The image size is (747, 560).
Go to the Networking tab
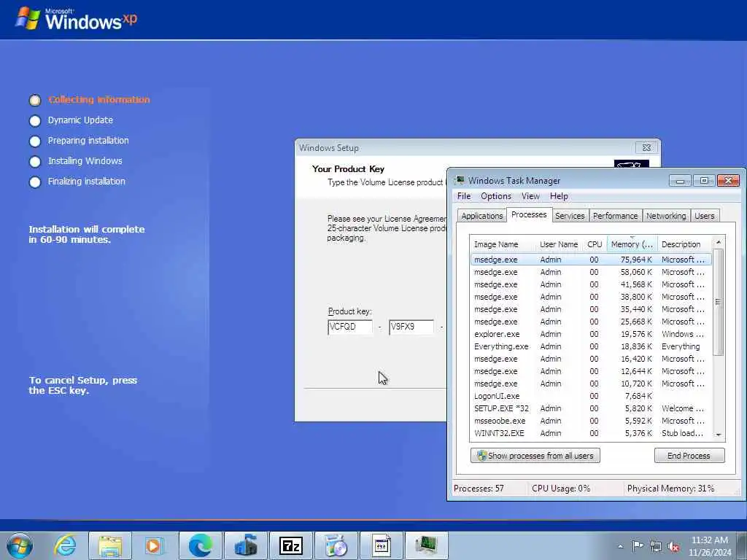click(x=666, y=216)
